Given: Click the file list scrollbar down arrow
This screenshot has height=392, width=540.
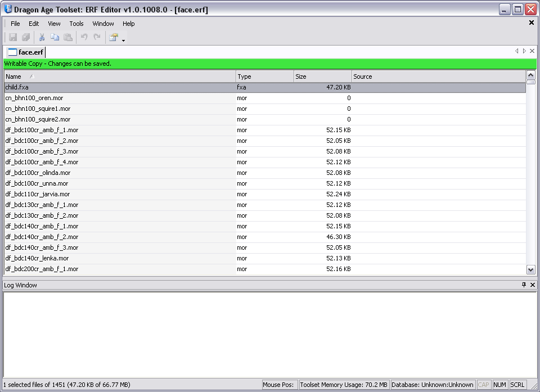Looking at the screenshot, I should (x=530, y=269).
